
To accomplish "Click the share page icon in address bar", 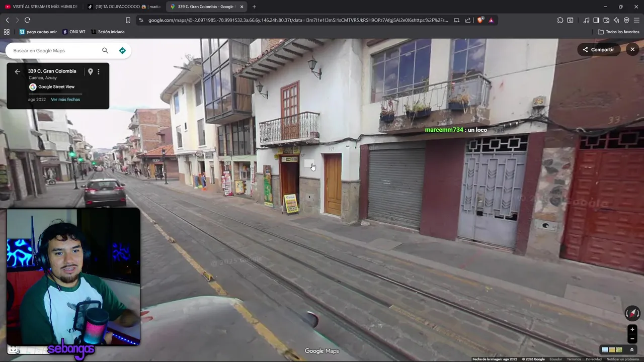I will click(468, 20).
